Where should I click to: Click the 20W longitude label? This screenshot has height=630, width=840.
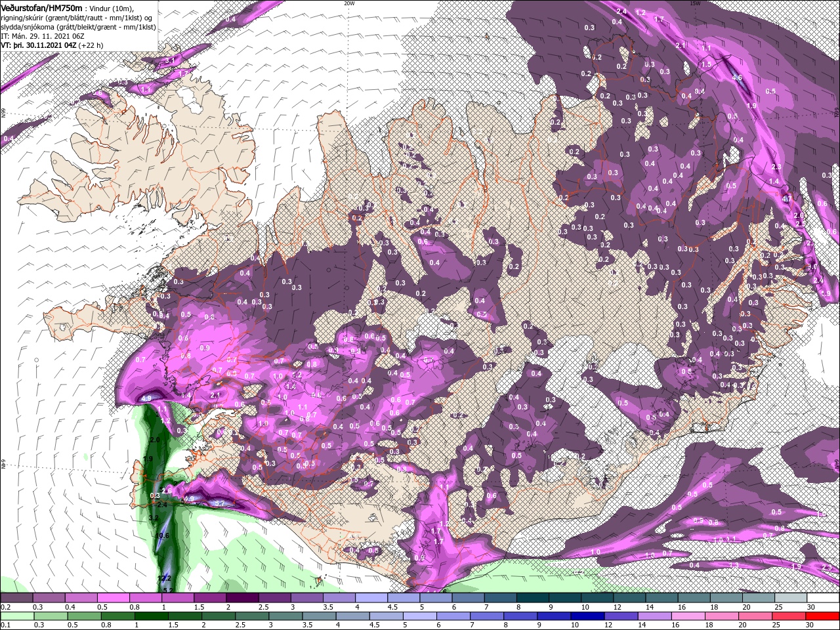349,3
